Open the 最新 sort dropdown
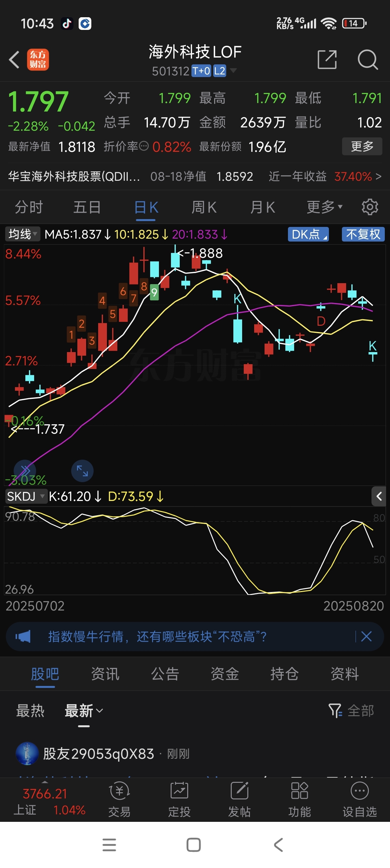Viewport: 390px width, 868px height. click(84, 711)
